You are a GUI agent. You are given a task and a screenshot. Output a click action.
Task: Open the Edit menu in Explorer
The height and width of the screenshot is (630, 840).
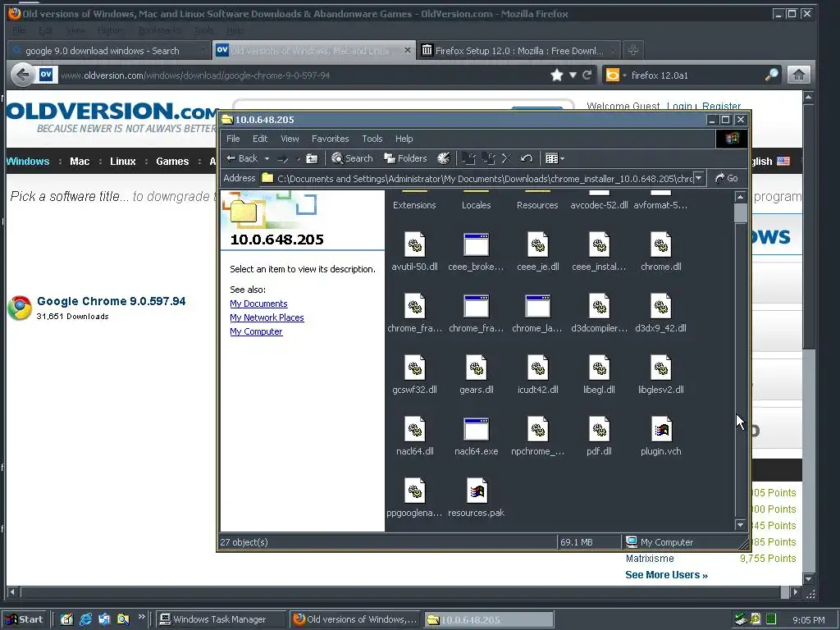coord(260,139)
